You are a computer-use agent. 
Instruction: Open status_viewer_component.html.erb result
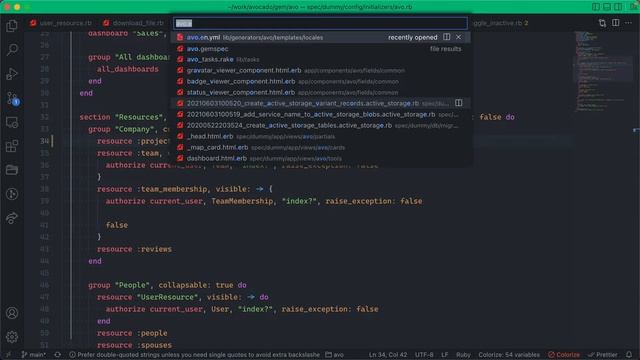coord(320,92)
